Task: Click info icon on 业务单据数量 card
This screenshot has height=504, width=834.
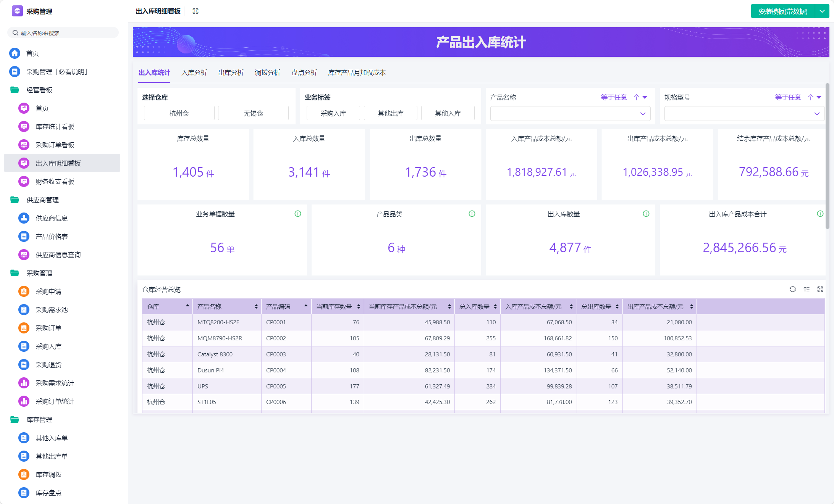Action: [298, 214]
